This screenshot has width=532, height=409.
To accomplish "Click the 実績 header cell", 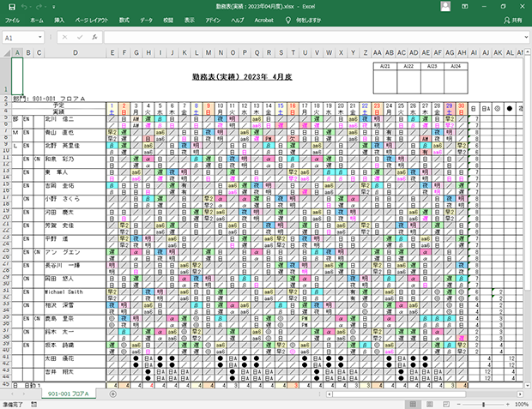I will 58,111.
